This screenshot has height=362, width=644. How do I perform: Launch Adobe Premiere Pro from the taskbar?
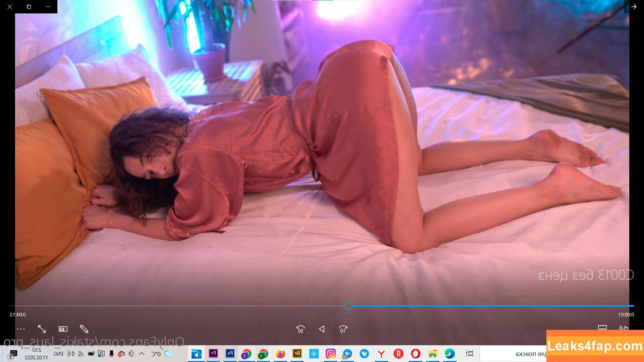tap(214, 354)
